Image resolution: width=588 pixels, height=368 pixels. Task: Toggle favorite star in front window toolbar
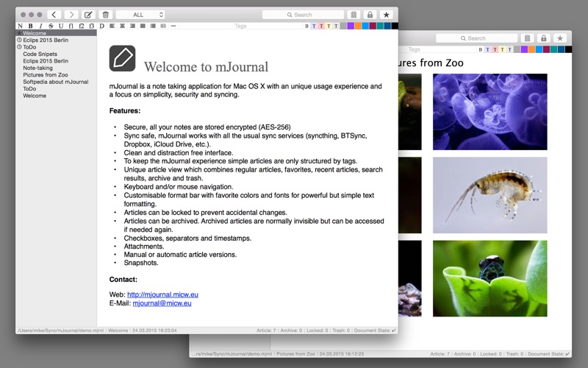click(x=387, y=15)
